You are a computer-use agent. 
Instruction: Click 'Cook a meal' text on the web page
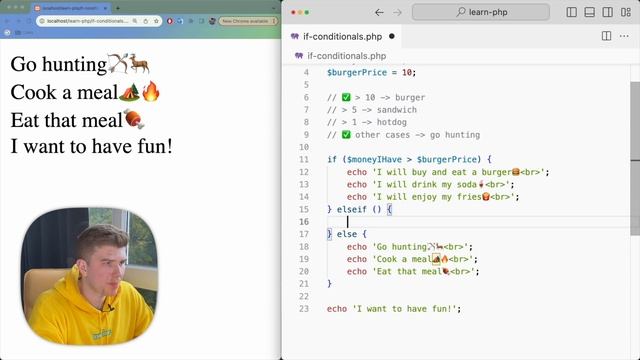[64, 92]
